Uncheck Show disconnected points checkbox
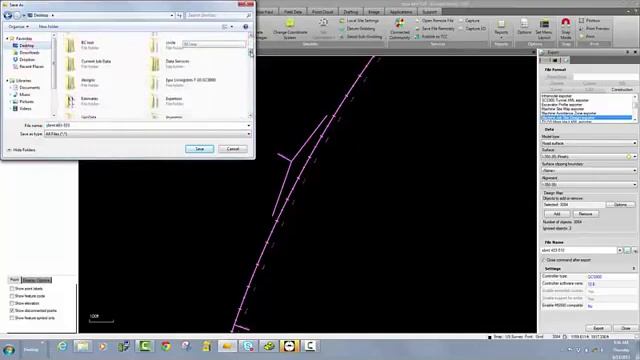The image size is (640, 360). coord(12,311)
